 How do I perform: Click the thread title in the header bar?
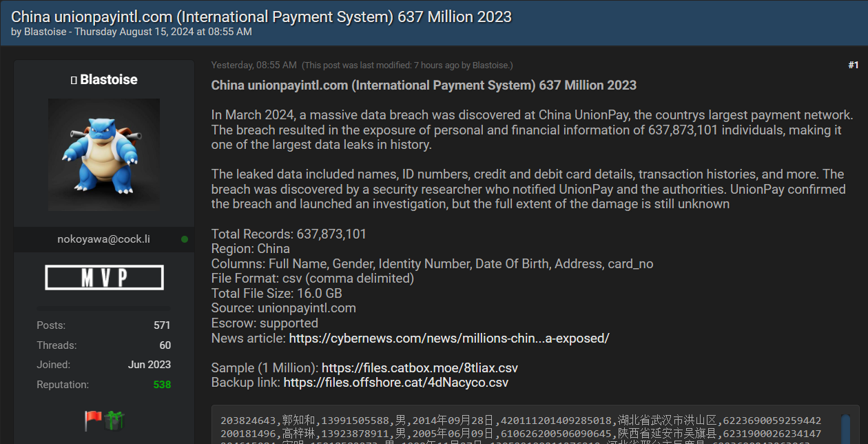(x=262, y=17)
